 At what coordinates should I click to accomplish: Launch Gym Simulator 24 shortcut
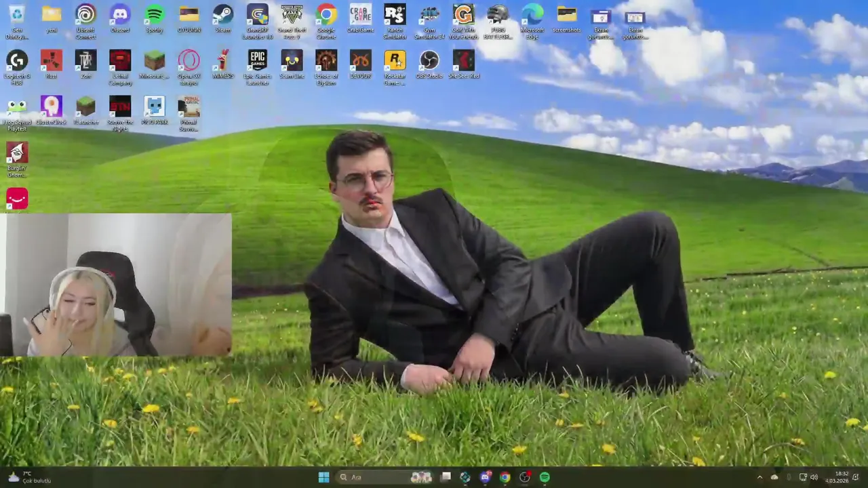coord(429,22)
